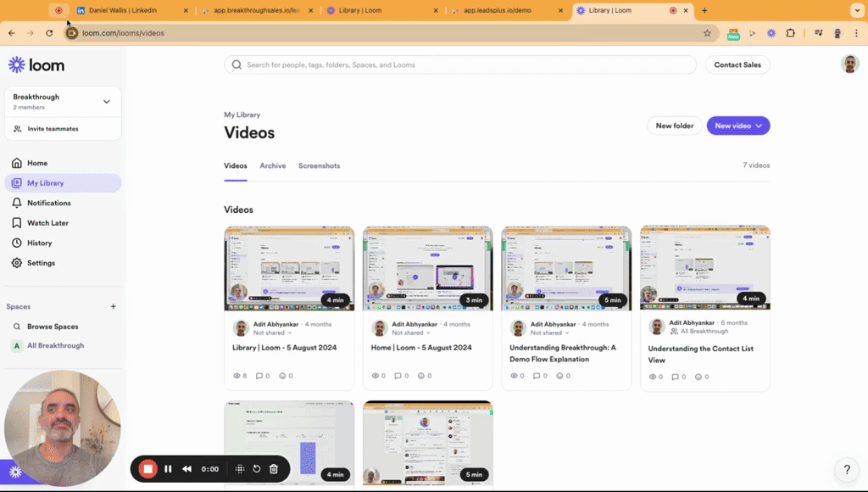The image size is (868, 492).
Task: Delete the recording with the trash icon
Action: pyautogui.click(x=274, y=469)
